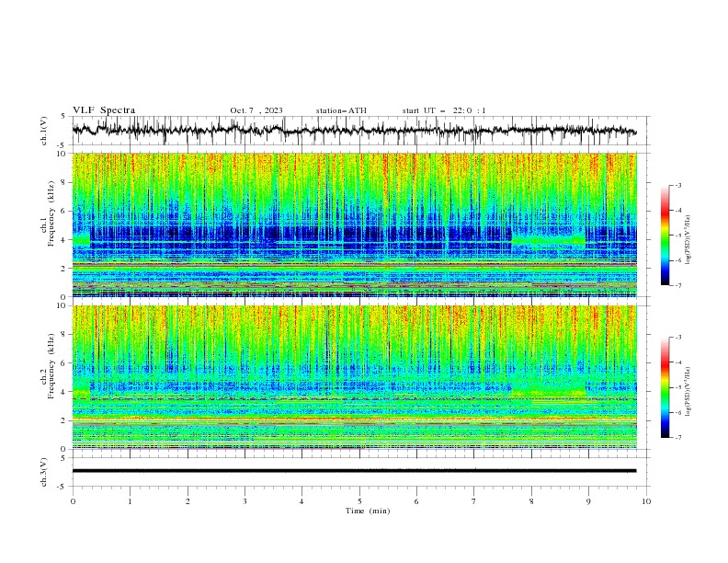The width and height of the screenshot is (728, 563).
Task: Click the ch.1 spectrogram color bar
Action: pyautogui.click(x=665, y=236)
